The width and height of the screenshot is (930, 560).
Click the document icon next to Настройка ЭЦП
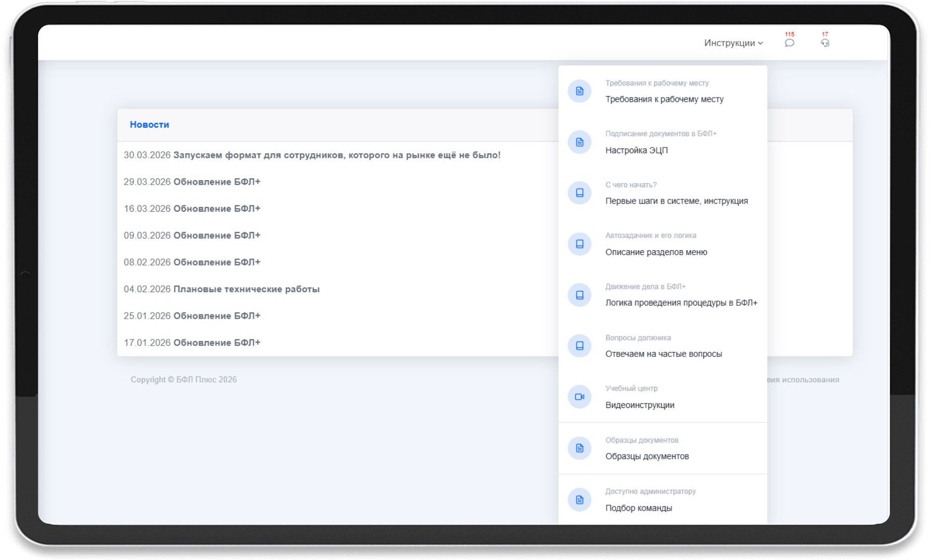[580, 142]
